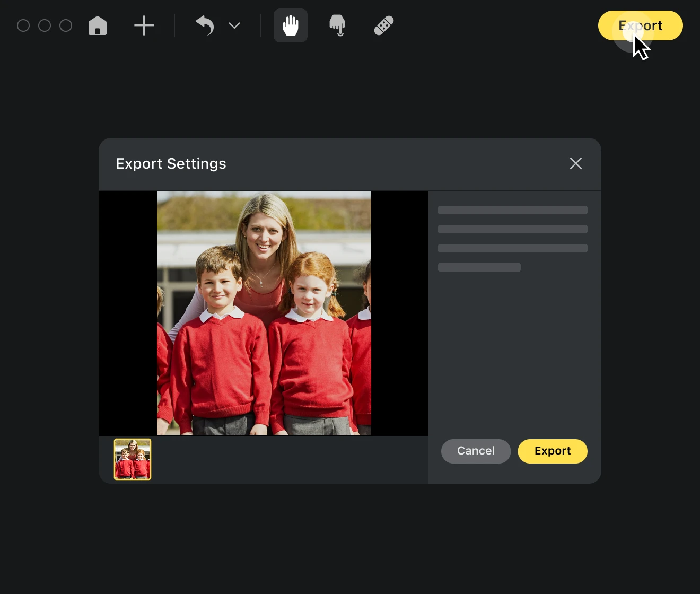The width and height of the screenshot is (700, 594).
Task: Select the pointing finger touch tool
Action: 337,25
